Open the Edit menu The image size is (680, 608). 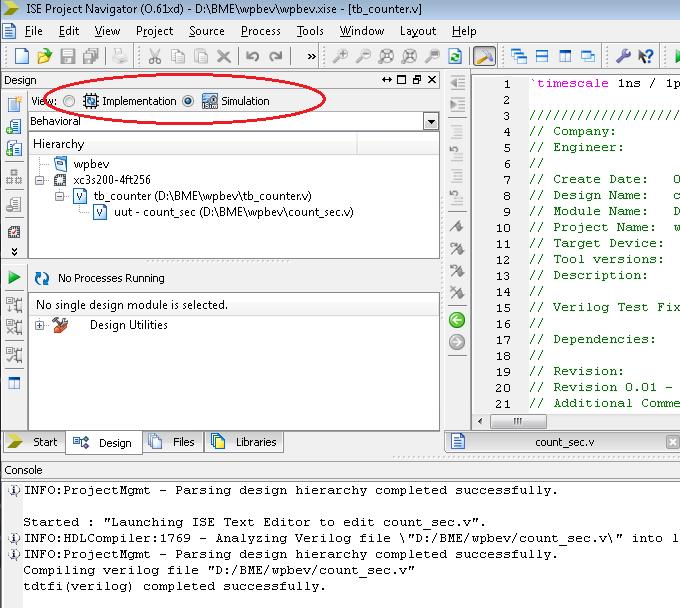[x=69, y=31]
